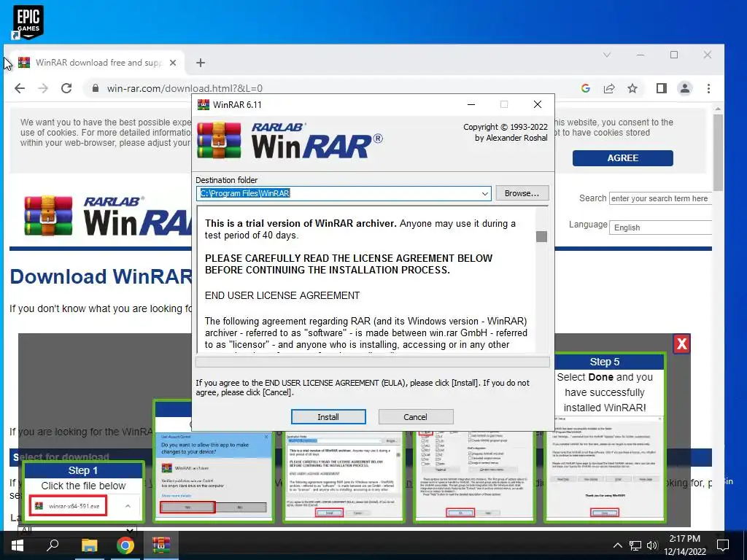Click the WinRAR logo on the webpage
This screenshot has width=747, height=560.
point(107,215)
